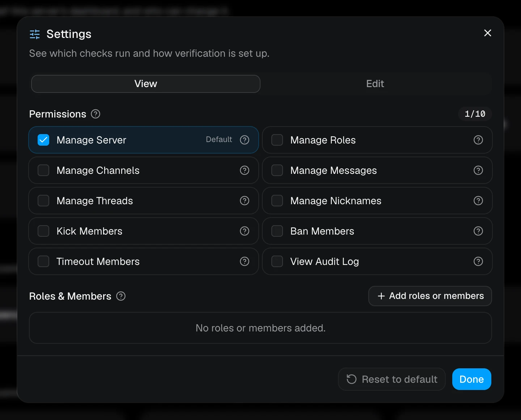
Task: Show help for Manage Messages
Action: point(478,170)
